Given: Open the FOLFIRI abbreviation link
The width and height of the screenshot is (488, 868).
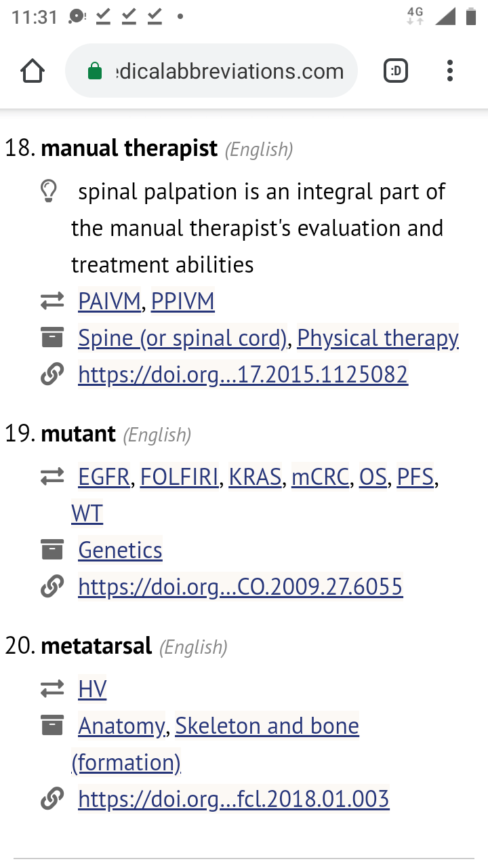Looking at the screenshot, I should pos(179,477).
